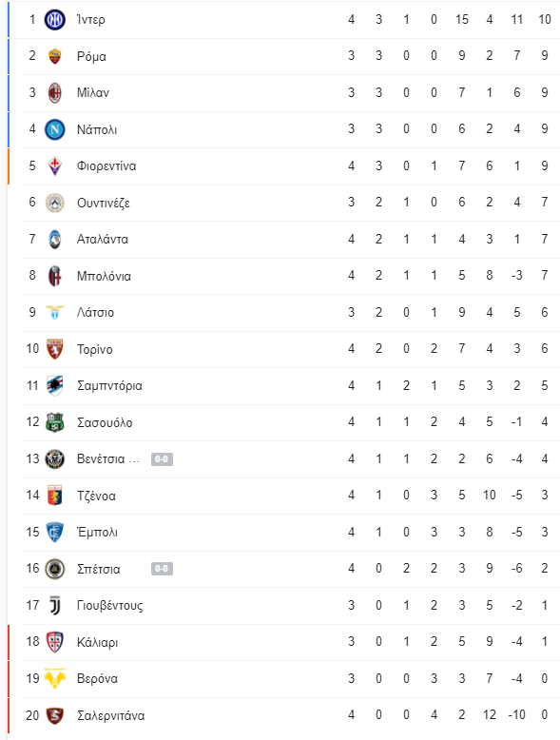560x740 pixels.
Task: Select the Μπολόνια team link
Action: coord(104,276)
